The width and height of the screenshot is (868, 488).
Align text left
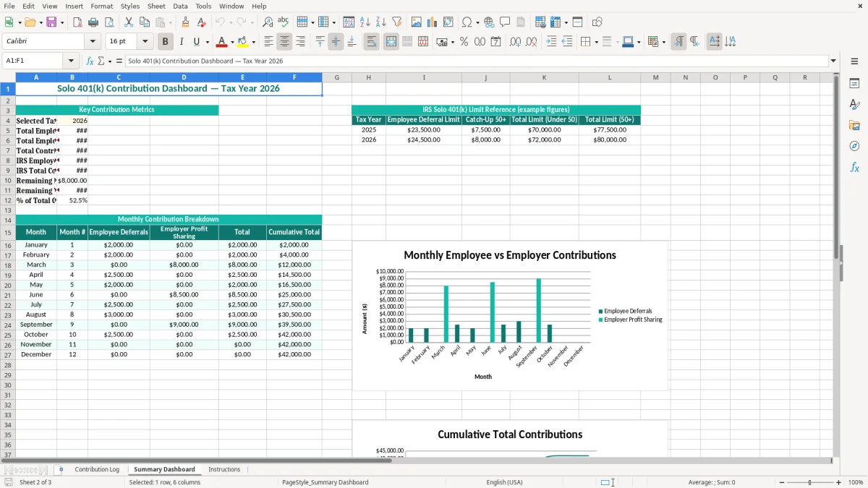(x=269, y=42)
